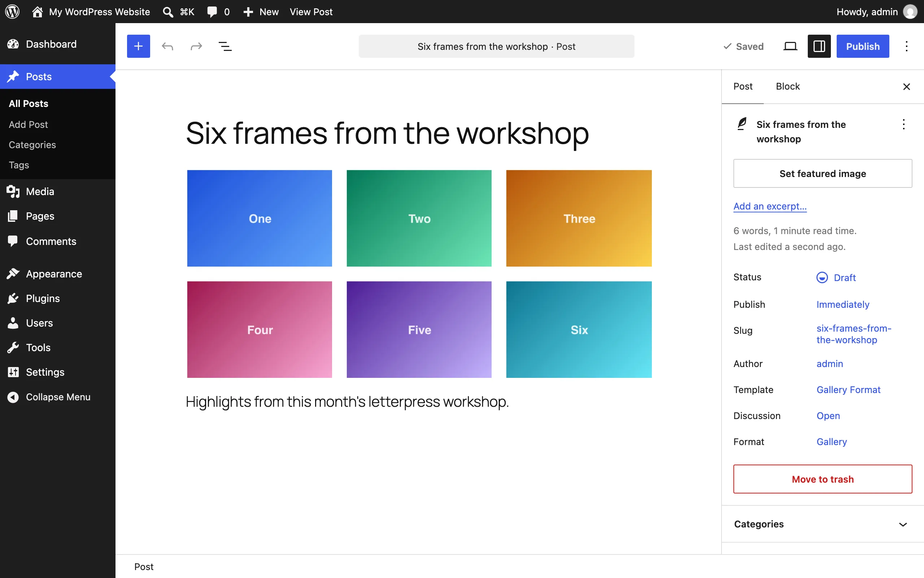Screen dimensions: 924x578
Task: Open Comments from sidebar
Action: click(58, 241)
